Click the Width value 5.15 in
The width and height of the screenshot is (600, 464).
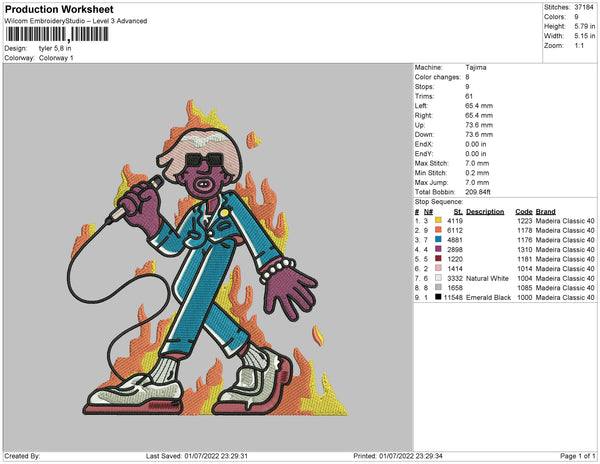point(585,36)
